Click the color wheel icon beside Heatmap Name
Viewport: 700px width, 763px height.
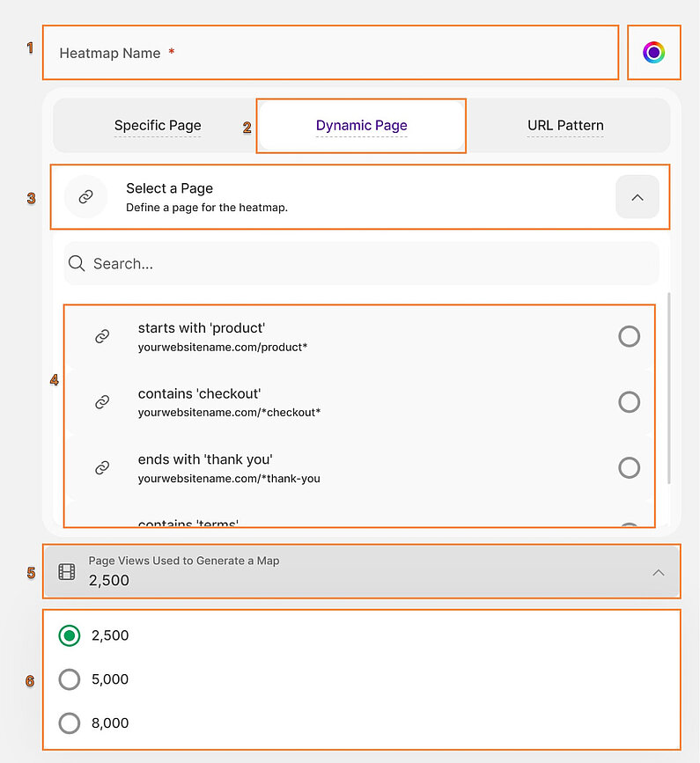654,53
